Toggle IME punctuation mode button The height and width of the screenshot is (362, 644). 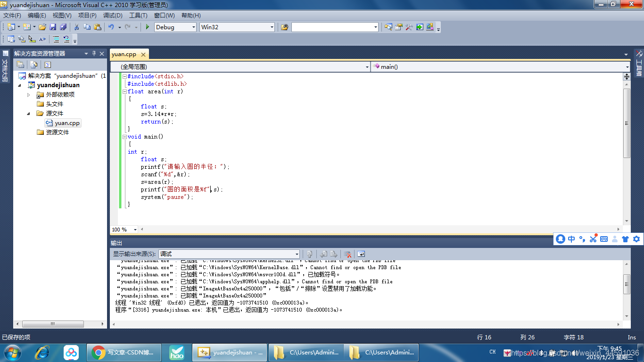(582, 239)
